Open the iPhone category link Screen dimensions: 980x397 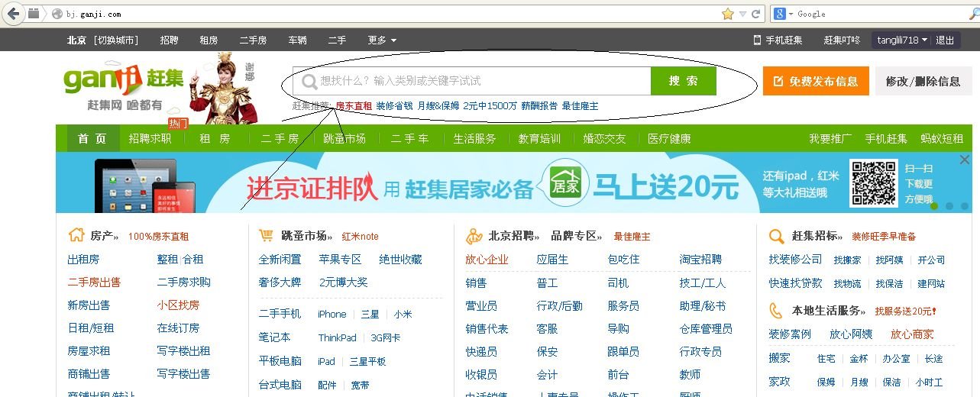click(x=332, y=315)
